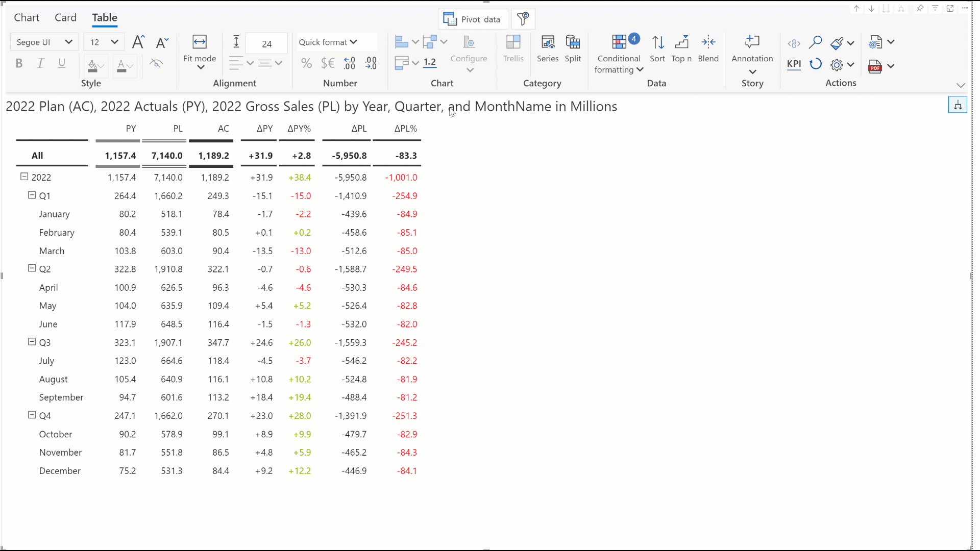
Task: Switch to the Card tab
Action: (65, 18)
